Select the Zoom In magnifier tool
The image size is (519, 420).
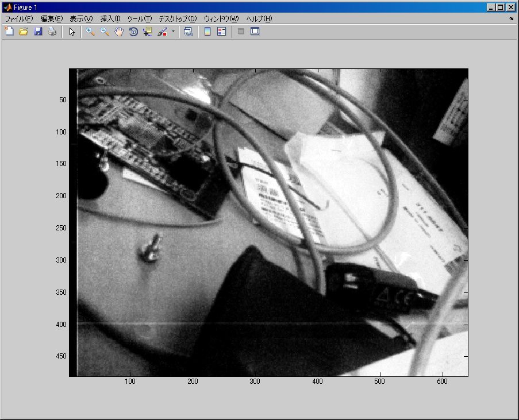point(91,32)
